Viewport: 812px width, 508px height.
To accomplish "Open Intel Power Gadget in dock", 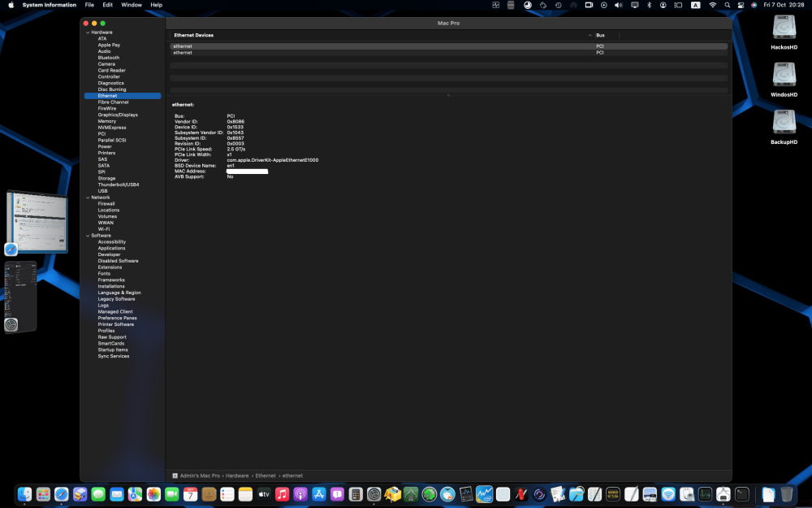I will pyautogui.click(x=484, y=494).
